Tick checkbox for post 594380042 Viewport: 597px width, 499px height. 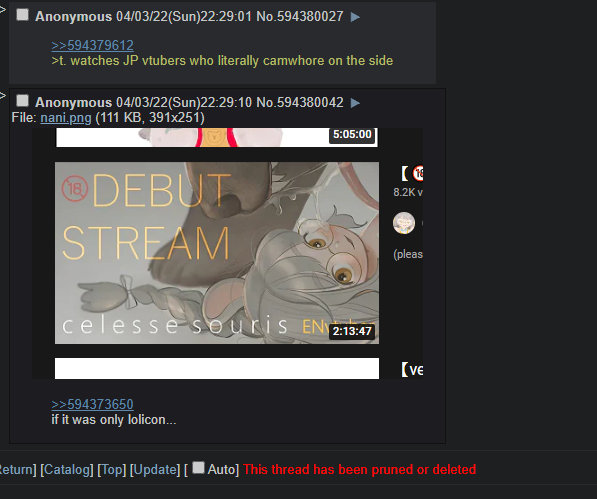pyautogui.click(x=22, y=101)
